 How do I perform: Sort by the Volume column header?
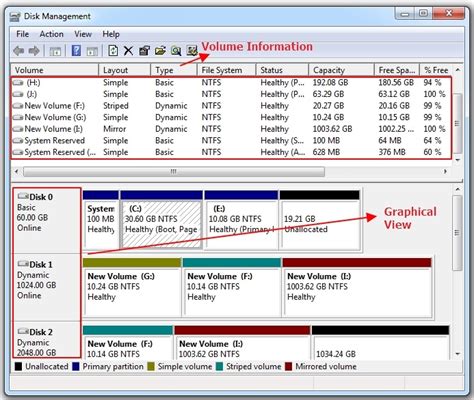[55, 70]
